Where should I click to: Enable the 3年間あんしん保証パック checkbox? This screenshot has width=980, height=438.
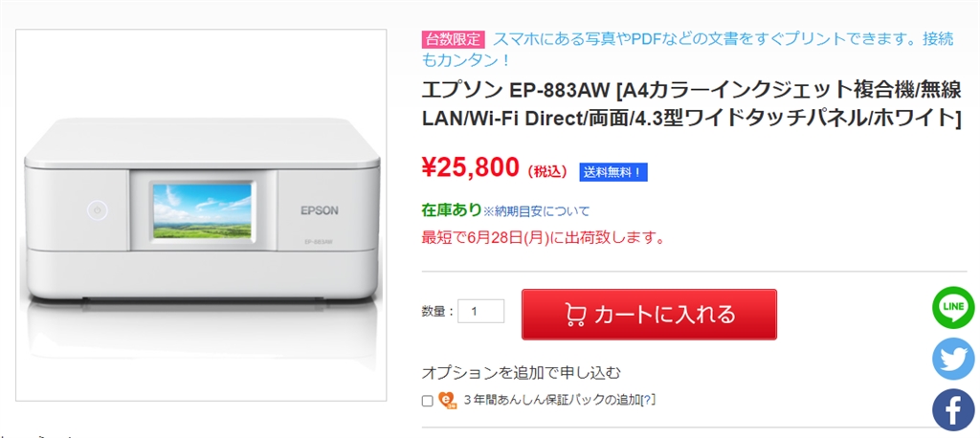[x=427, y=401]
